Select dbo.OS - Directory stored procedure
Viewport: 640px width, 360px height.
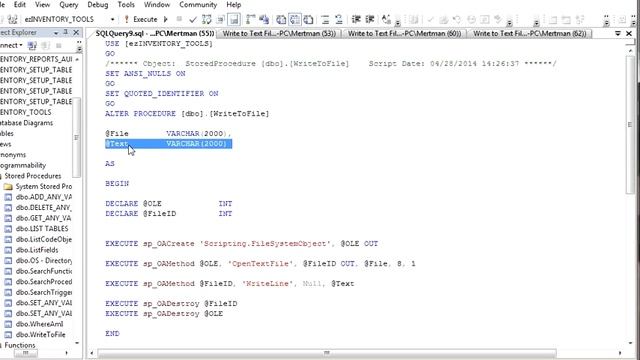point(44,260)
